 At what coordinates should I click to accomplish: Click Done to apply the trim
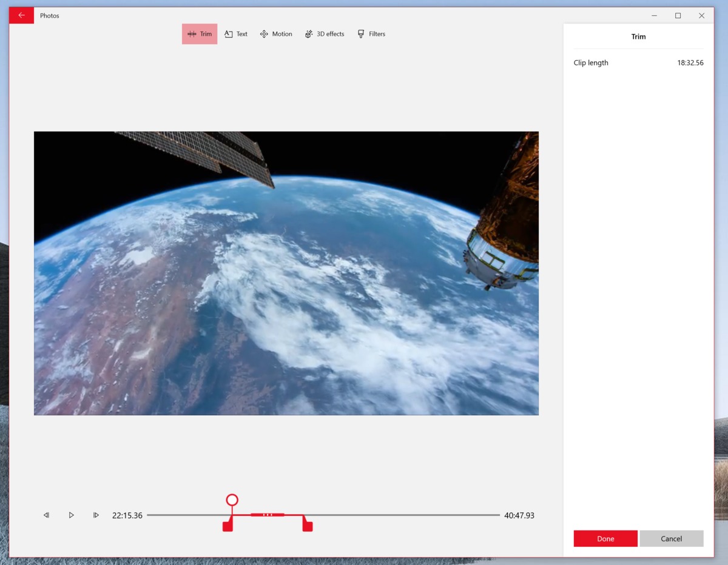tap(605, 538)
